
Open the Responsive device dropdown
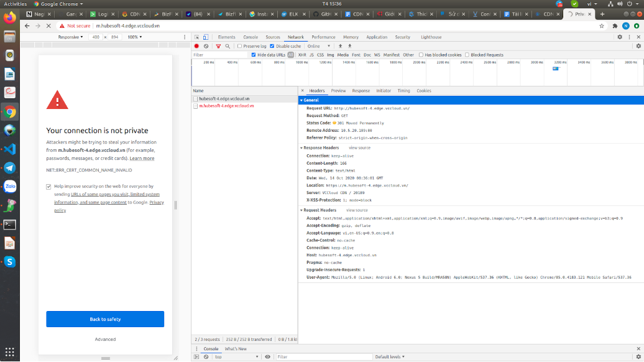[x=70, y=37]
